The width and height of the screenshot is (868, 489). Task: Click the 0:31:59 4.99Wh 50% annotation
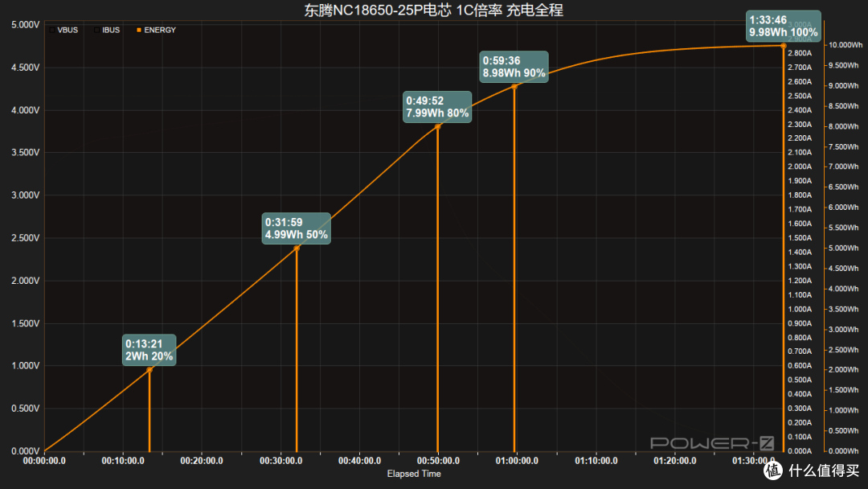point(296,228)
